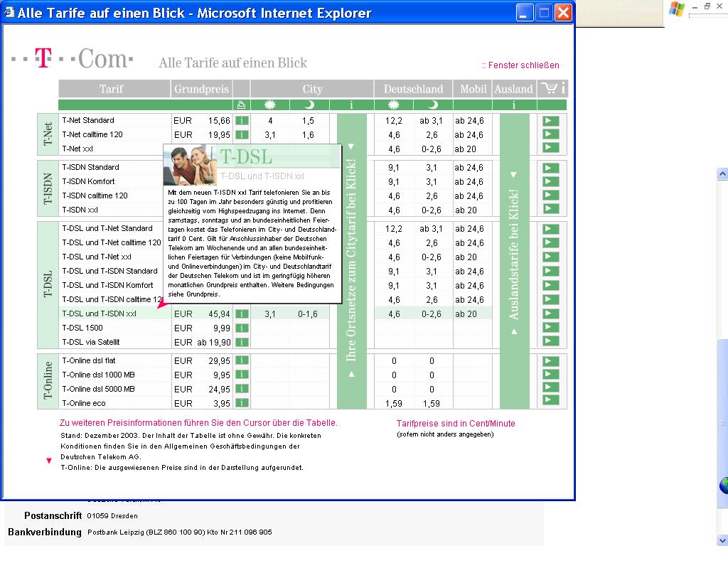728x568 pixels.
Task: Click green arrow for T-ISDN xxl row
Action: pyautogui.click(x=551, y=208)
